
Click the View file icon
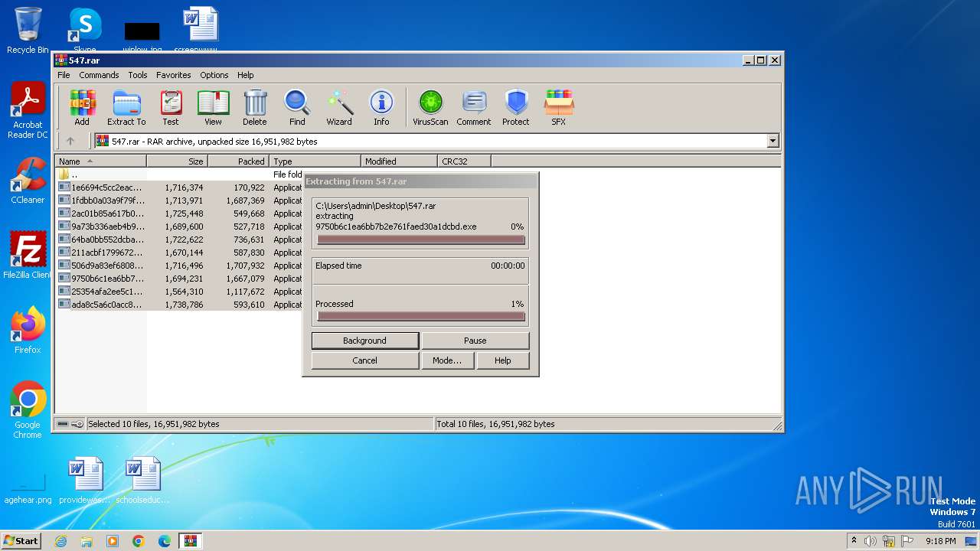(x=213, y=107)
